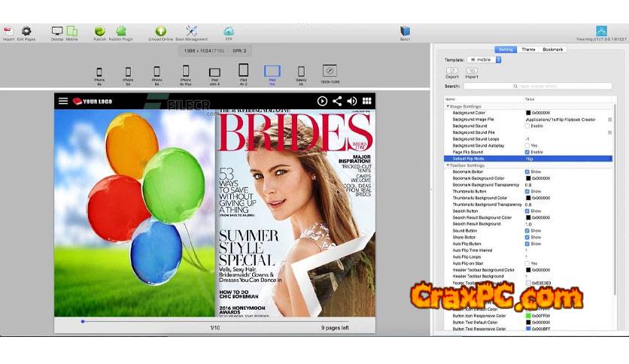Click the Import icon in the toolbar
Viewport: 629px width, 364px height.
pos(8,32)
